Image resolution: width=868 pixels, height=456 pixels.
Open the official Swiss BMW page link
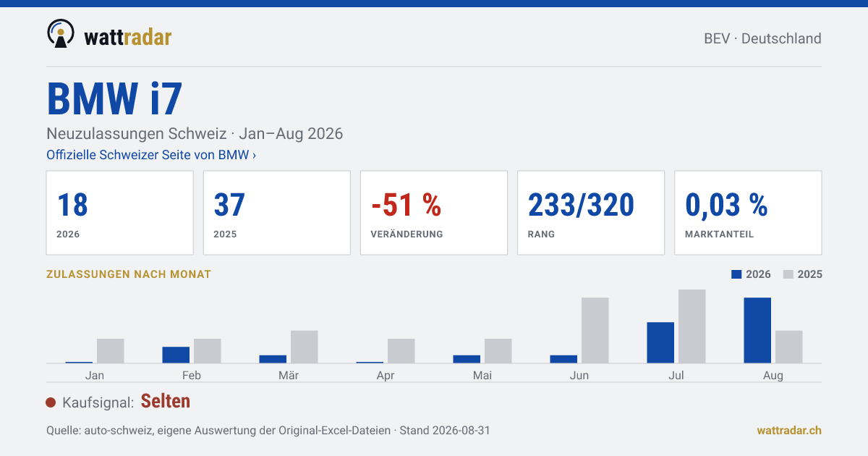[151, 155]
